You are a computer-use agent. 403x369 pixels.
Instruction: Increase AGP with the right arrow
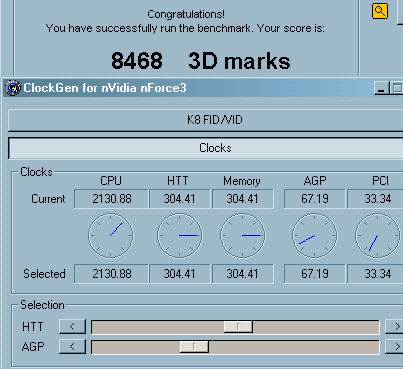(x=394, y=347)
